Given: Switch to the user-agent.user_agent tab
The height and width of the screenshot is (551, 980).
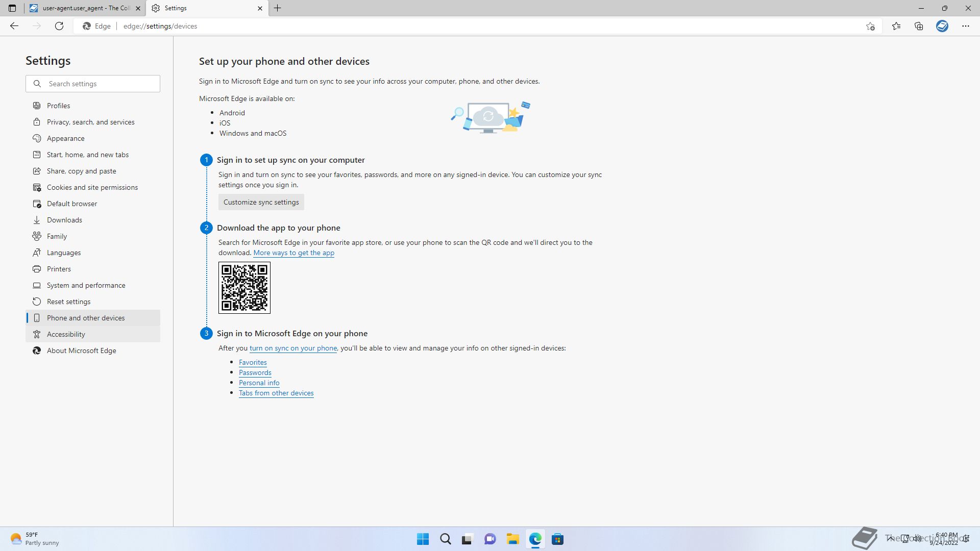Looking at the screenshot, I should click(85, 8).
